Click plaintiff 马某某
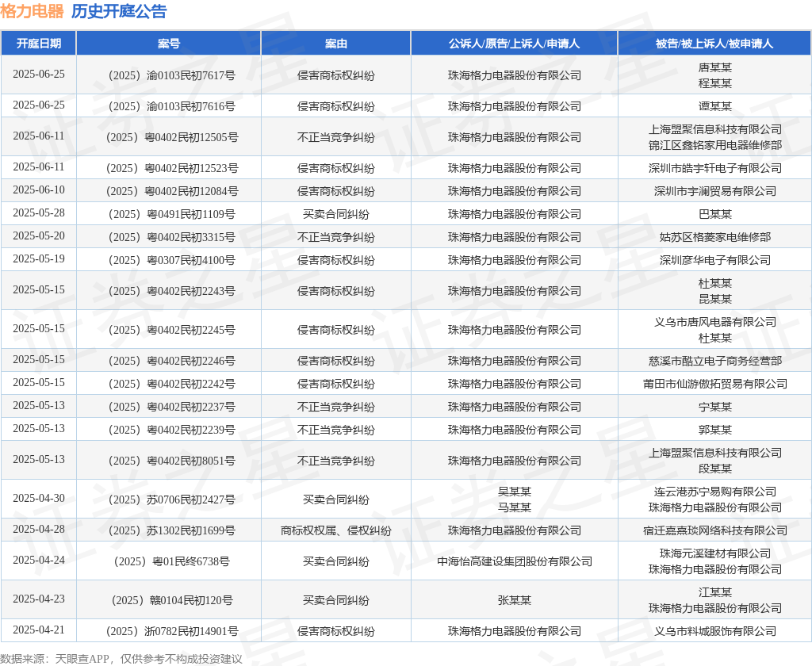 (x=514, y=507)
